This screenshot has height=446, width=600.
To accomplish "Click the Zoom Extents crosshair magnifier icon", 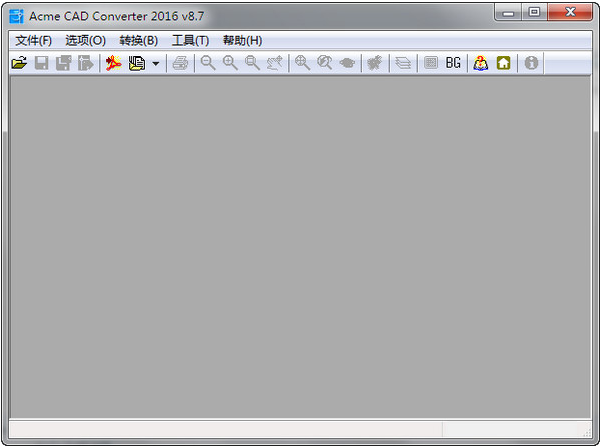I will click(302, 63).
